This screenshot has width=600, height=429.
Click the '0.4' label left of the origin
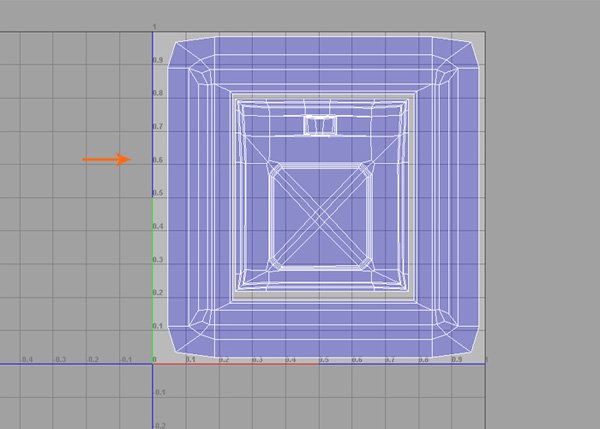click(27, 359)
